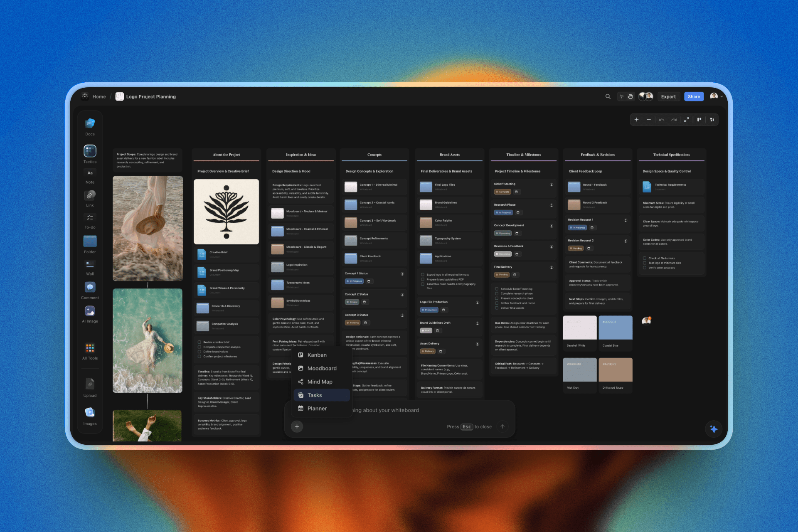This screenshot has height=532, width=798.
Task: Open the search icon in the top bar
Action: pos(608,96)
